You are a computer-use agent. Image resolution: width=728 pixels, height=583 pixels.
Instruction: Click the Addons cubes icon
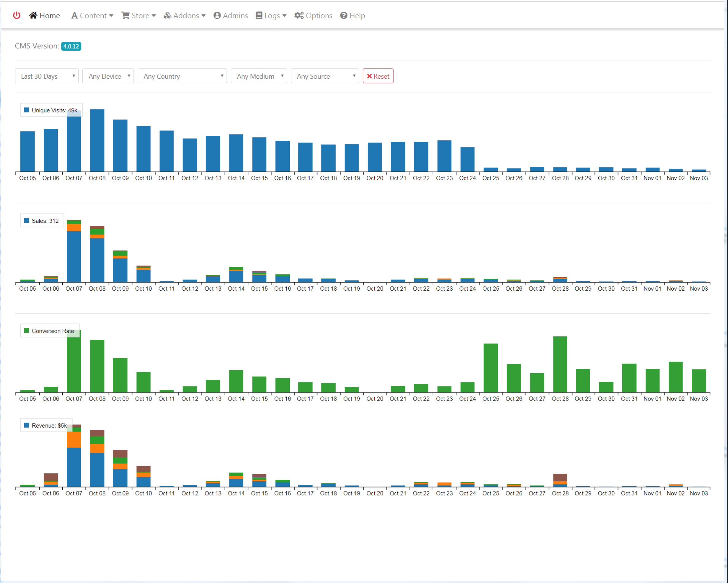[167, 16]
